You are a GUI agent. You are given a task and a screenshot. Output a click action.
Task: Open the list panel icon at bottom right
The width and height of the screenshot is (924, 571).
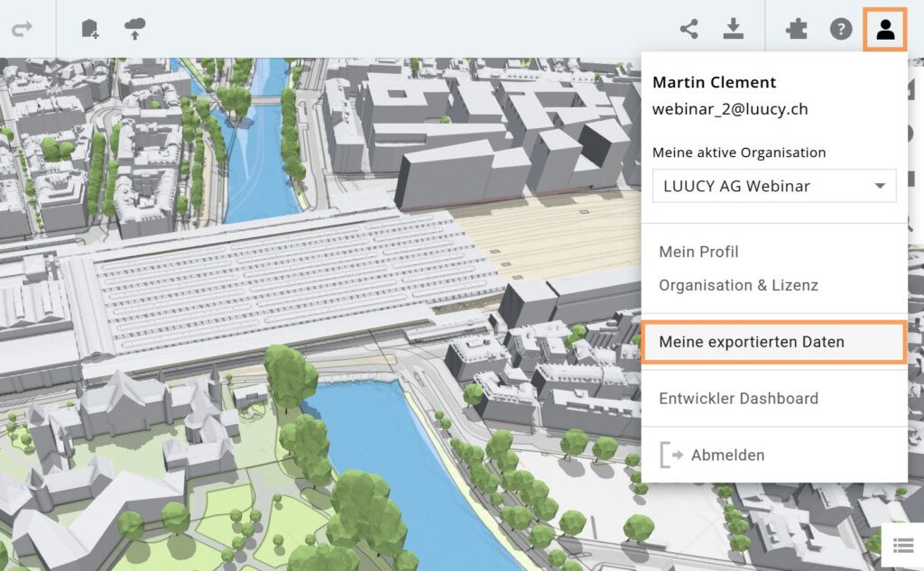[x=902, y=545]
